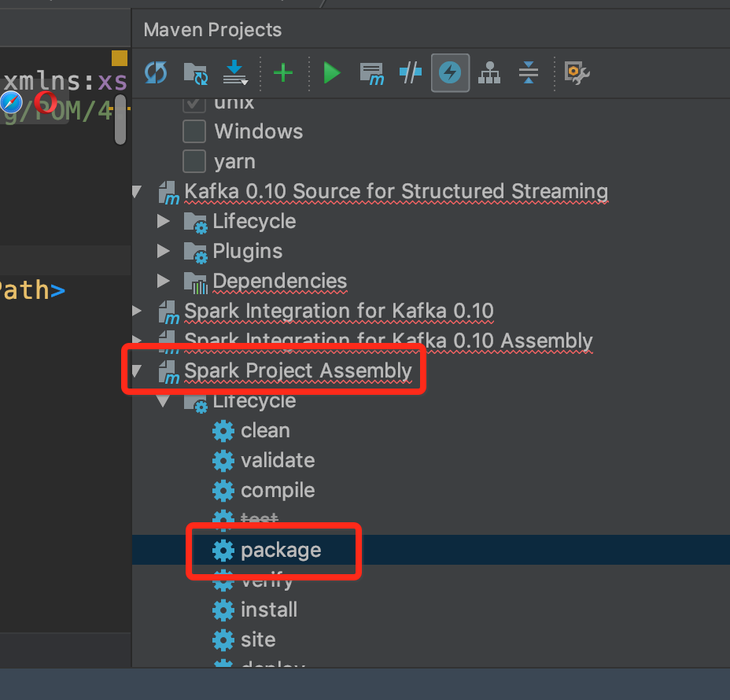Collapse Lifecycle under Spark Project Assembly
The width and height of the screenshot is (730, 700).
coord(164,401)
